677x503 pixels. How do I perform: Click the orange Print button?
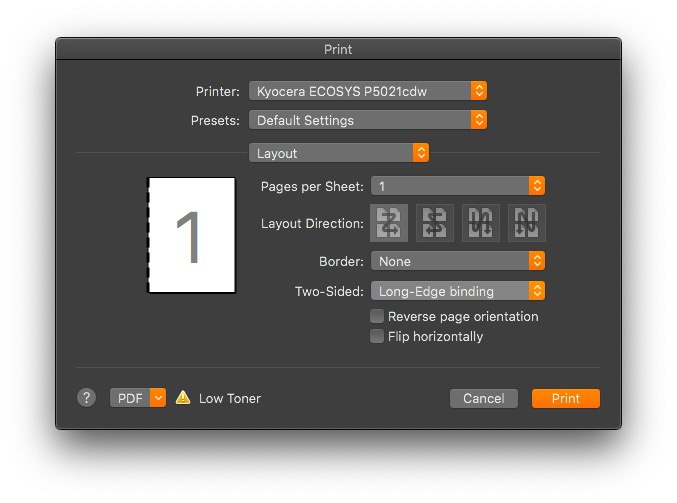(x=566, y=398)
